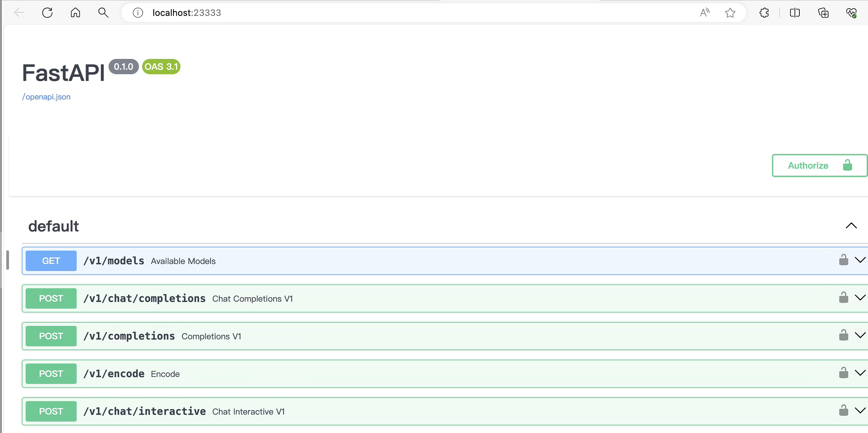The image size is (868, 433).
Task: Open the browser essentials heart icon
Action: click(x=851, y=13)
